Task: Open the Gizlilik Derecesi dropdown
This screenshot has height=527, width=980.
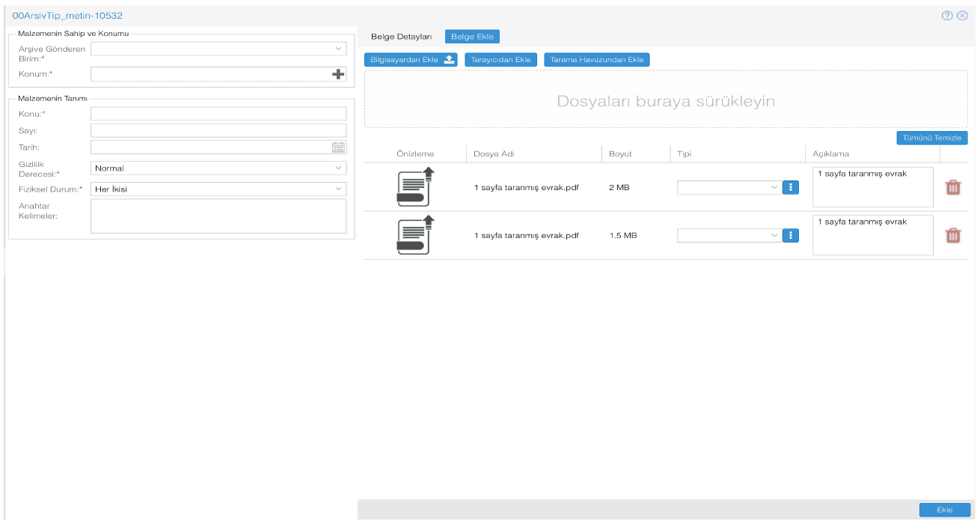Action: tap(218, 168)
